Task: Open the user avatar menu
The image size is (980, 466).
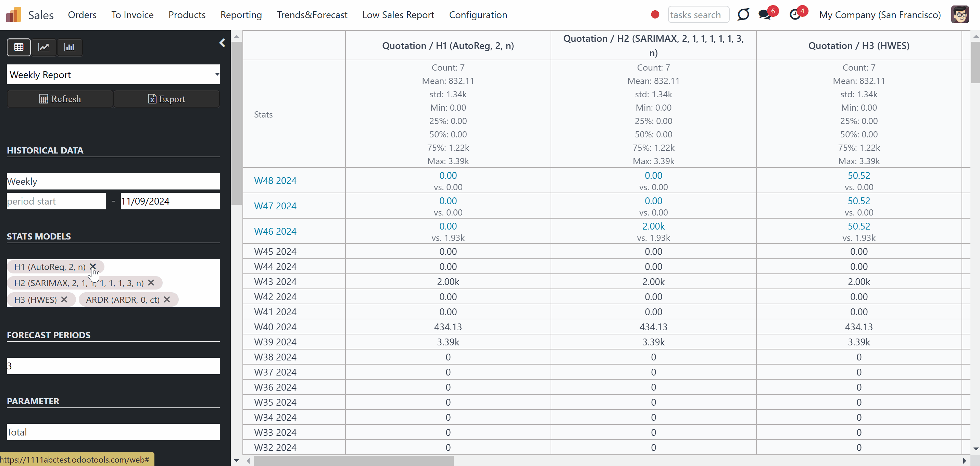Action: (x=960, y=15)
